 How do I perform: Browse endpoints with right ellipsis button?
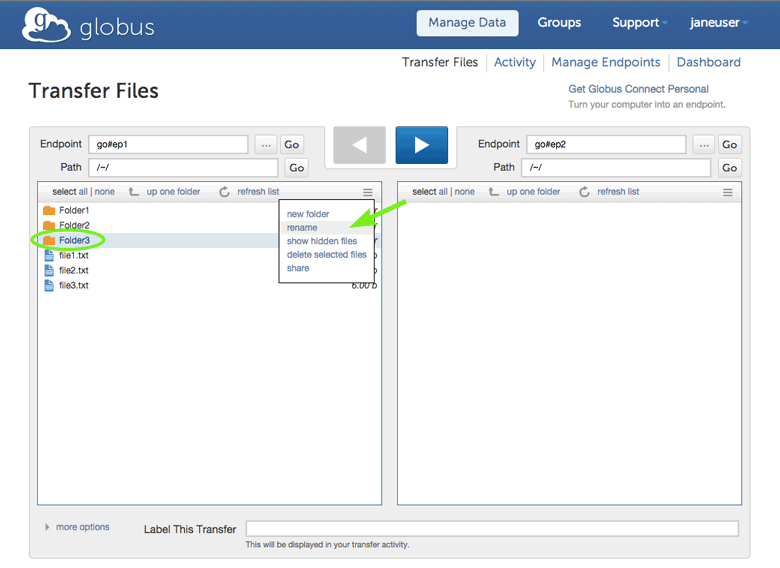[x=704, y=145]
